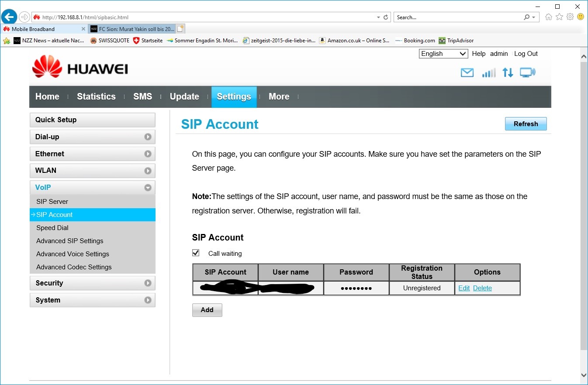The width and height of the screenshot is (588, 385).
Task: Select Advanced Codec Settings in sidebar
Action: point(74,267)
